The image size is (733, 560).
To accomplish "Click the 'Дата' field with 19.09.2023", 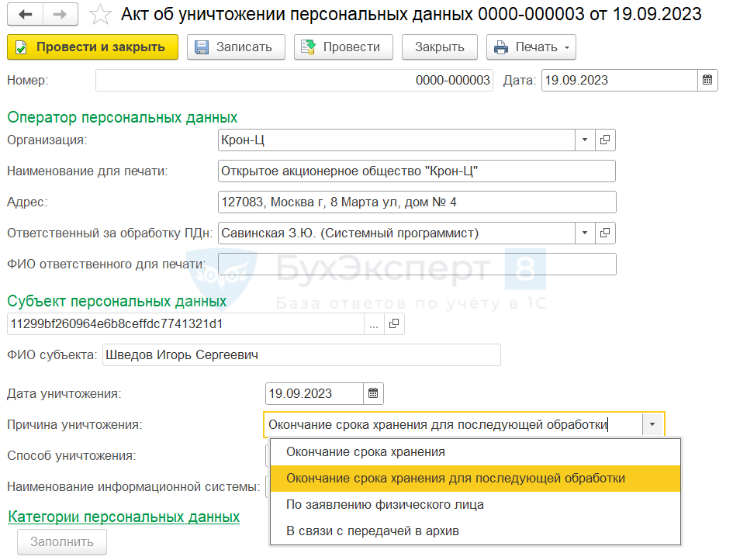I will point(620,81).
